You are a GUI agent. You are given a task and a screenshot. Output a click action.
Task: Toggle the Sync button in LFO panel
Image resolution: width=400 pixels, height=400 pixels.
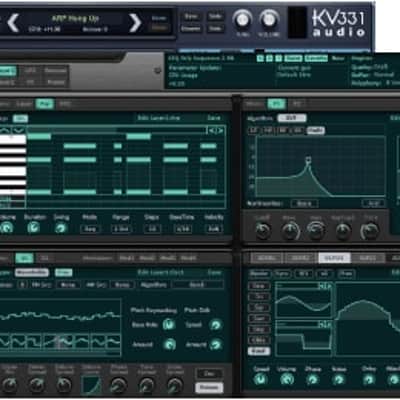pos(283,274)
